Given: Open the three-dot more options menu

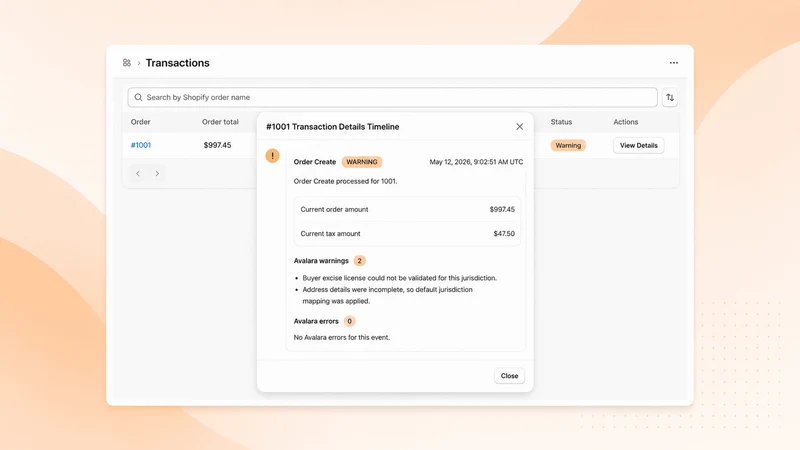Looking at the screenshot, I should [673, 63].
